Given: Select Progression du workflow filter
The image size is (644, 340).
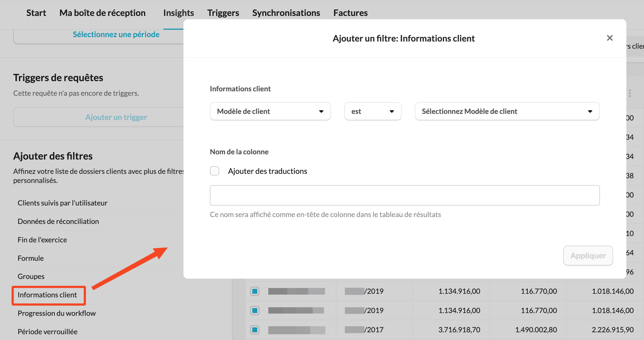Looking at the screenshot, I should coord(57,313).
